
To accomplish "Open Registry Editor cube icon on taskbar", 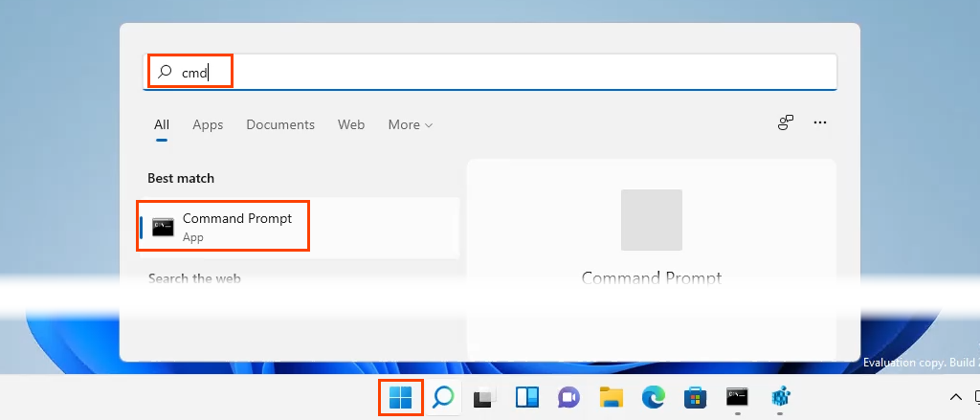I will (x=779, y=397).
